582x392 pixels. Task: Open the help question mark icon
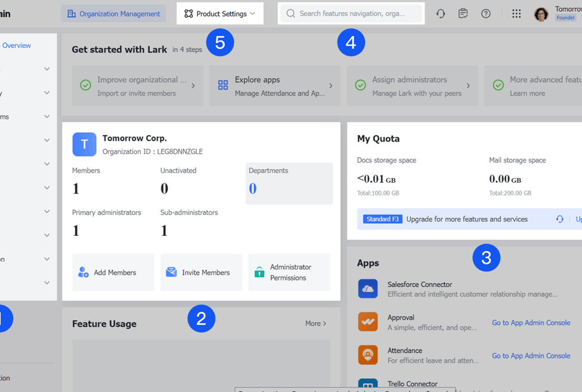[485, 14]
